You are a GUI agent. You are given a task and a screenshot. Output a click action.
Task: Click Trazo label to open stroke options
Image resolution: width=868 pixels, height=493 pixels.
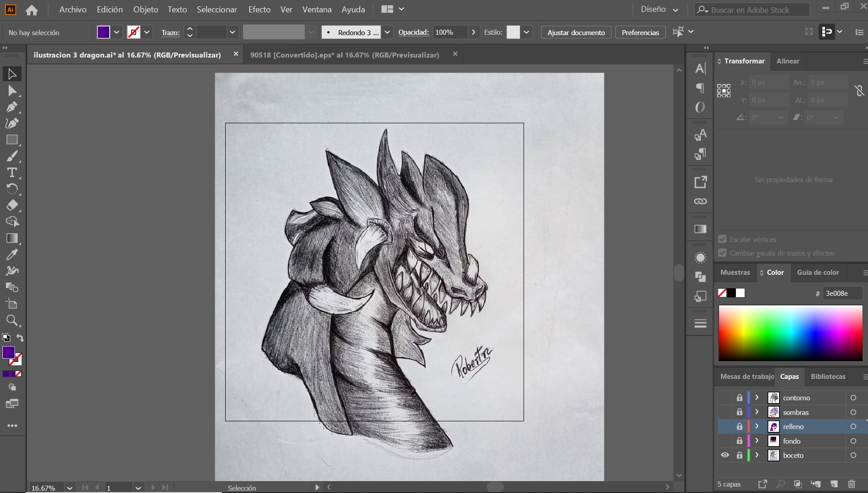pos(170,33)
